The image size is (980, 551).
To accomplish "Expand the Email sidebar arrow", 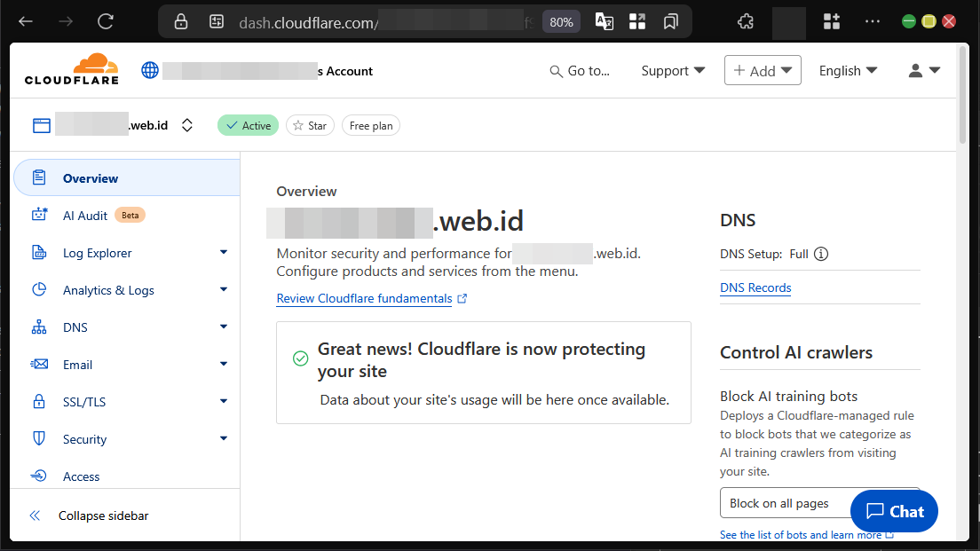I will (x=223, y=364).
